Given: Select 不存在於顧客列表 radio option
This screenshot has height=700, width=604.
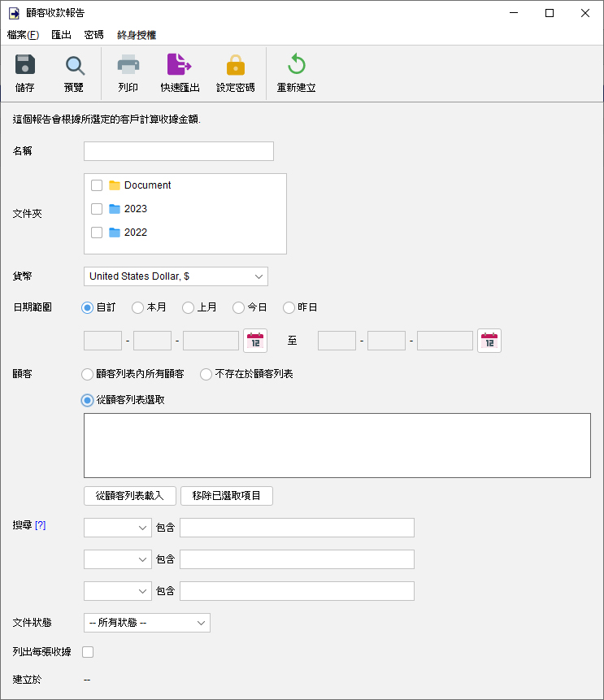Looking at the screenshot, I should click(x=206, y=374).
